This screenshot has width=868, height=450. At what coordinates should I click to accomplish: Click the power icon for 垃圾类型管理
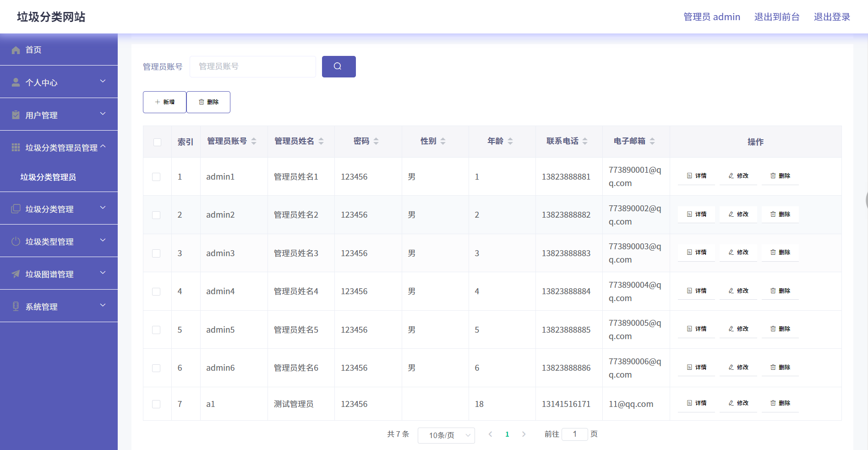[16, 241]
